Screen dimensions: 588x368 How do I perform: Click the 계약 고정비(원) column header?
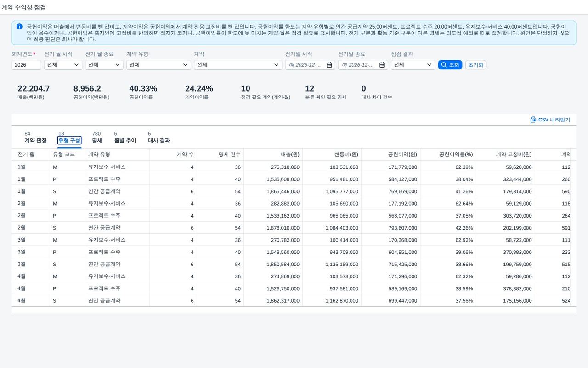(x=506, y=155)
